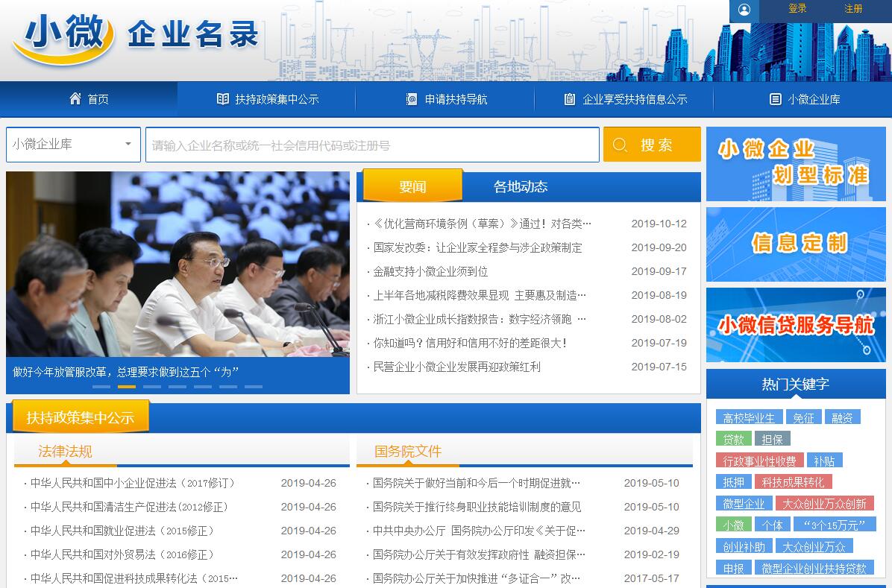
Task: Jump to the last carousel slide indicator
Action: pos(254,387)
